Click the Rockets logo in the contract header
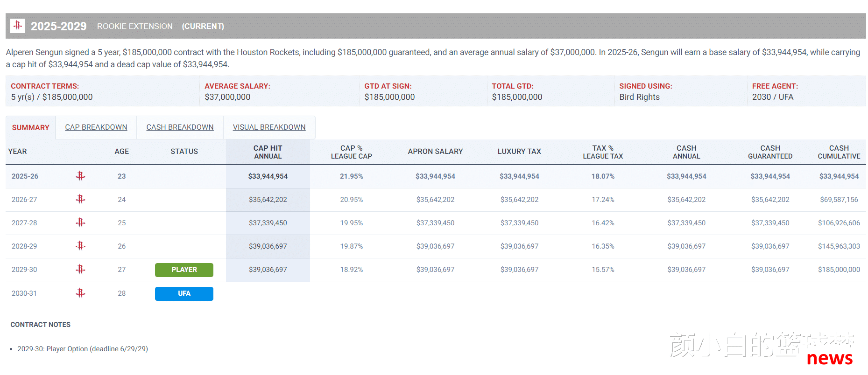Viewport: 868px width, 375px height. [x=18, y=25]
